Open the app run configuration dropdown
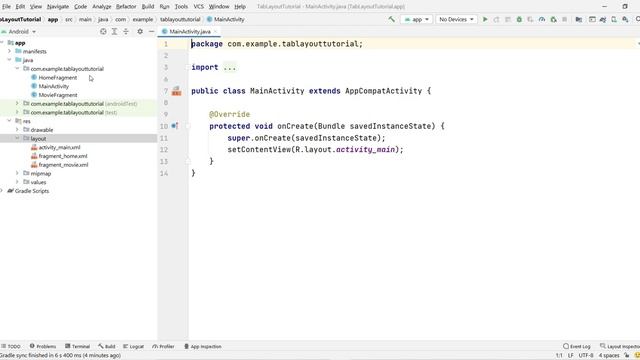This screenshot has width=640, height=360. (x=416, y=19)
